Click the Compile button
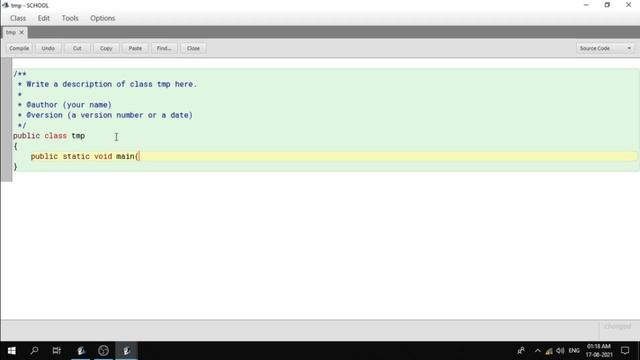 point(19,48)
